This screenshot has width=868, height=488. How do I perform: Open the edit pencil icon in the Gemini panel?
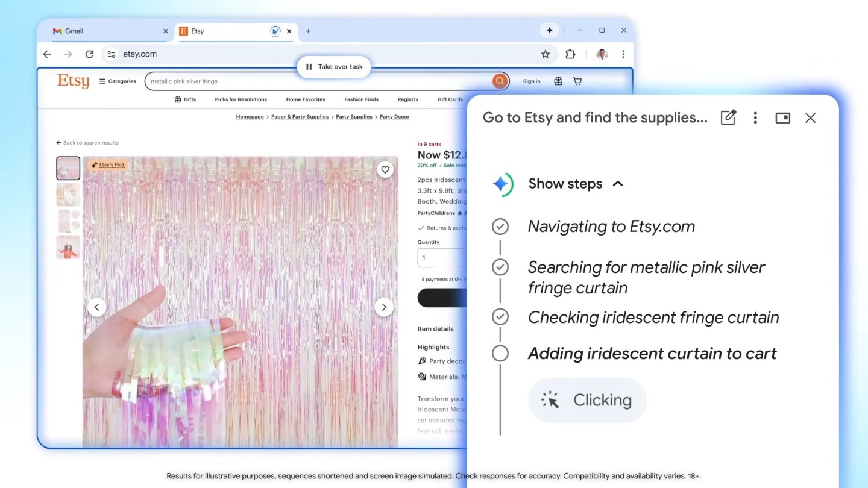point(728,117)
